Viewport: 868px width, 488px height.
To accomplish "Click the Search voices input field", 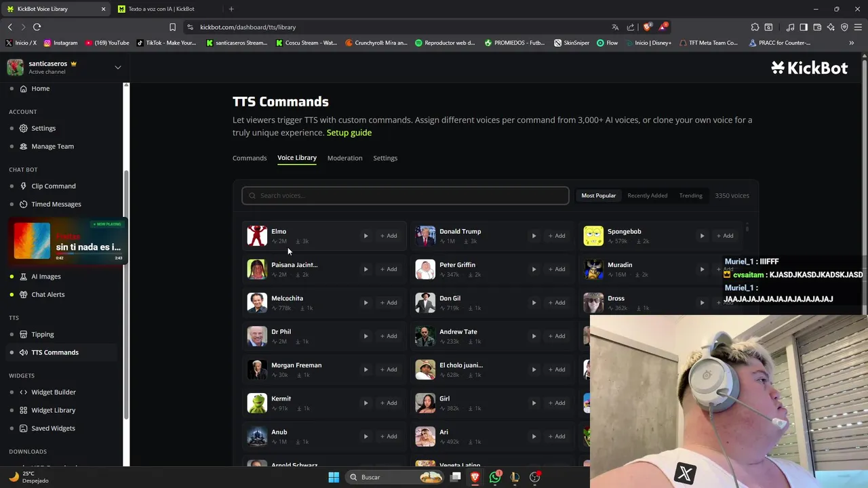I will (406, 195).
